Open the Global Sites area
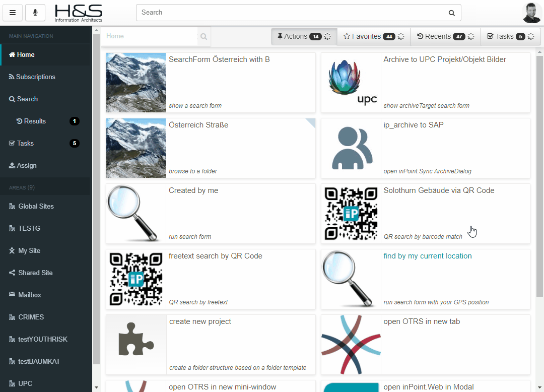This screenshot has height=392, width=544. click(x=36, y=207)
